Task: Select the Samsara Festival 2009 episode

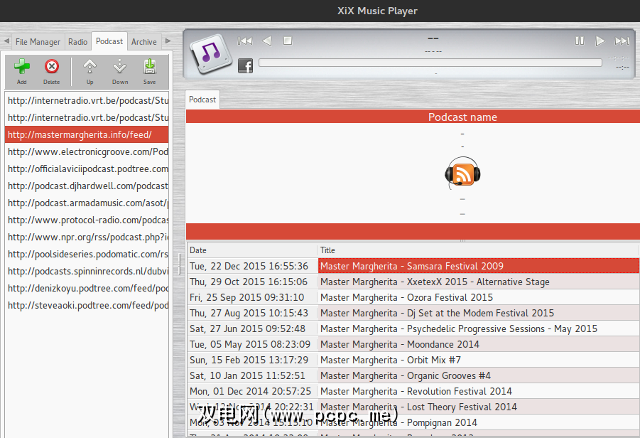Action: click(x=478, y=266)
